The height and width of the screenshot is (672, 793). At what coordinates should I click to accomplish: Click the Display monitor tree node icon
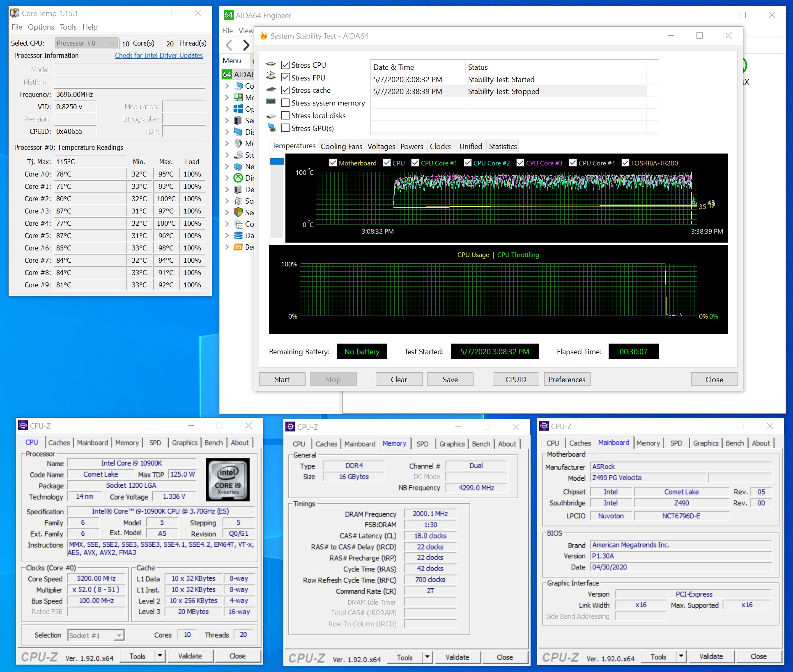pyautogui.click(x=238, y=132)
